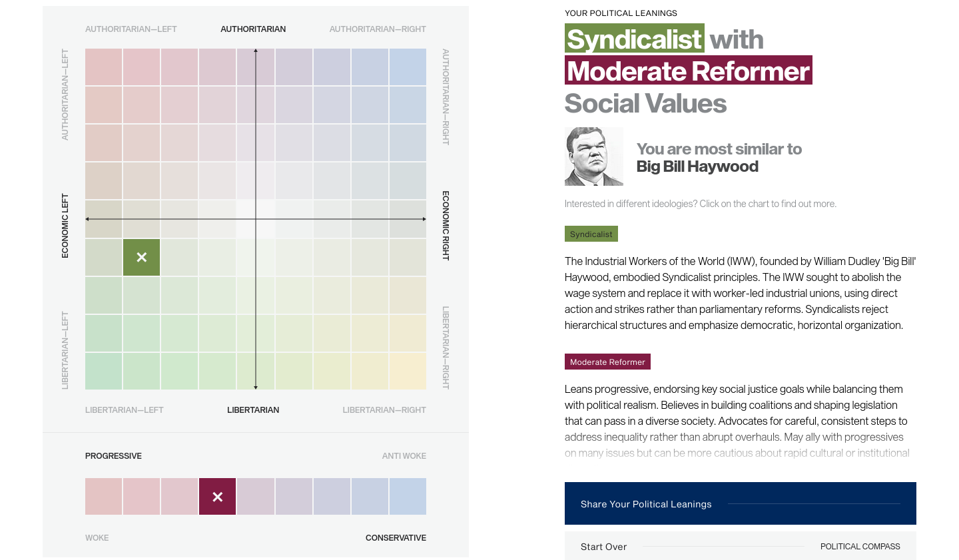Click bottom-right libertarian-right yellow chart cell

pyautogui.click(x=408, y=371)
